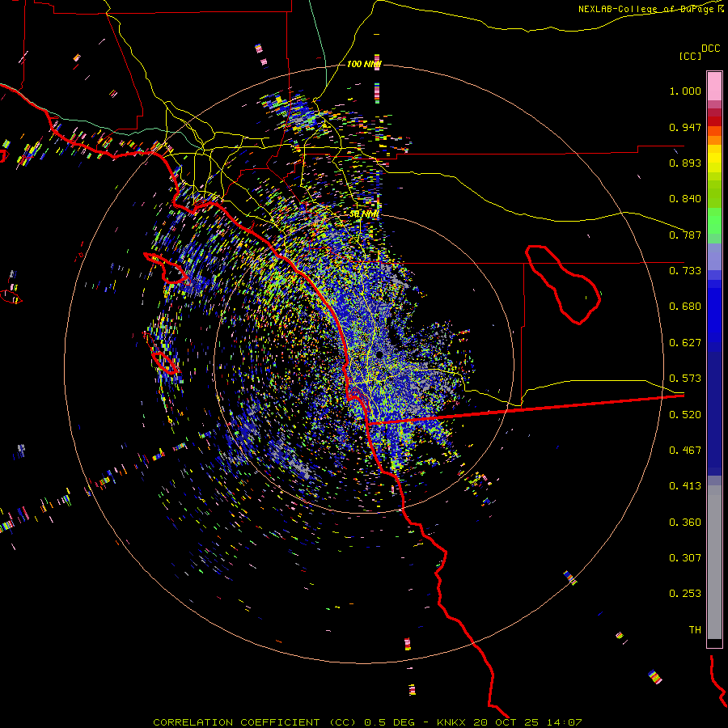Click the 0.947 scale value

tap(685, 127)
